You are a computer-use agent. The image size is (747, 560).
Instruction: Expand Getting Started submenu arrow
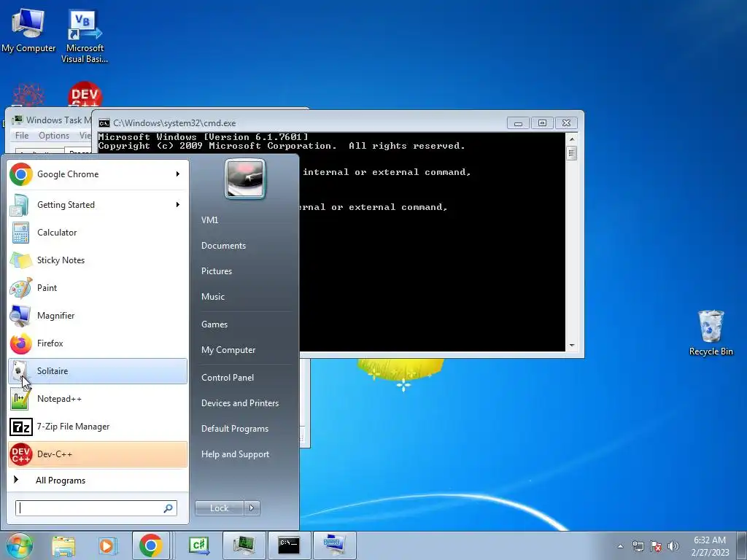tap(178, 205)
